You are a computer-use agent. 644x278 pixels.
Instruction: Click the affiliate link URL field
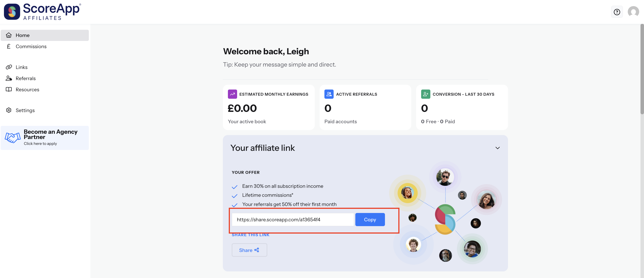pyautogui.click(x=293, y=219)
